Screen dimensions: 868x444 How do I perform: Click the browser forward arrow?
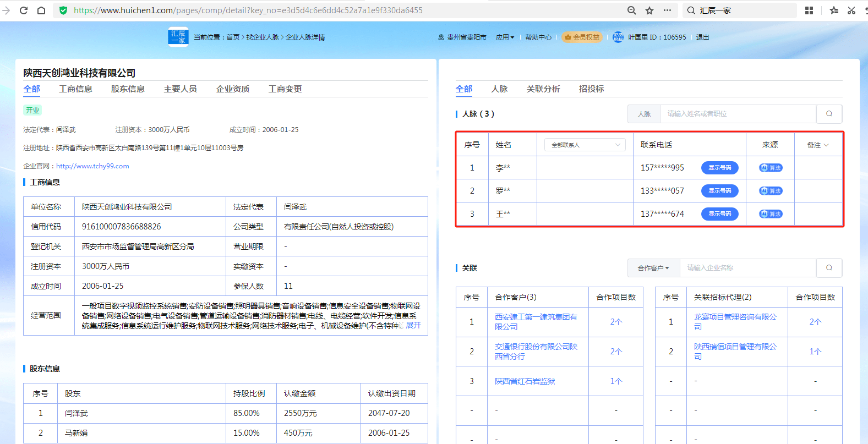6,10
